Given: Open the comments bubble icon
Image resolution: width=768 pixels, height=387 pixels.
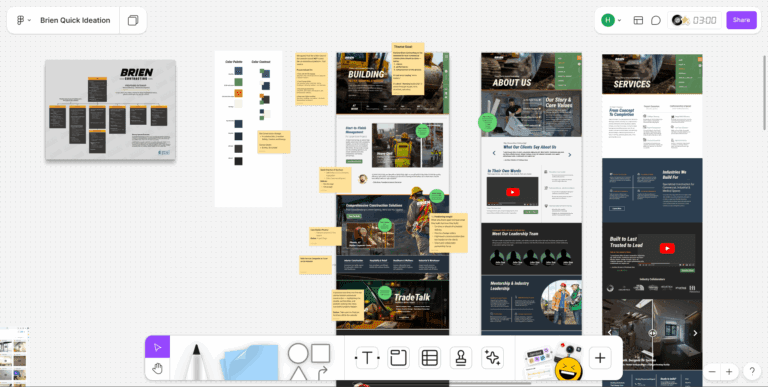Looking at the screenshot, I should [x=655, y=20].
